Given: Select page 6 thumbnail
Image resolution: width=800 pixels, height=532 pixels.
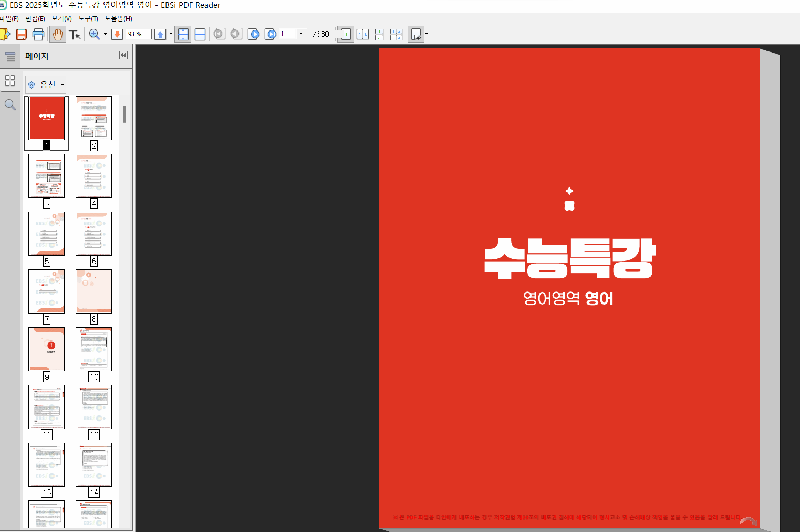Looking at the screenshot, I should [93, 234].
